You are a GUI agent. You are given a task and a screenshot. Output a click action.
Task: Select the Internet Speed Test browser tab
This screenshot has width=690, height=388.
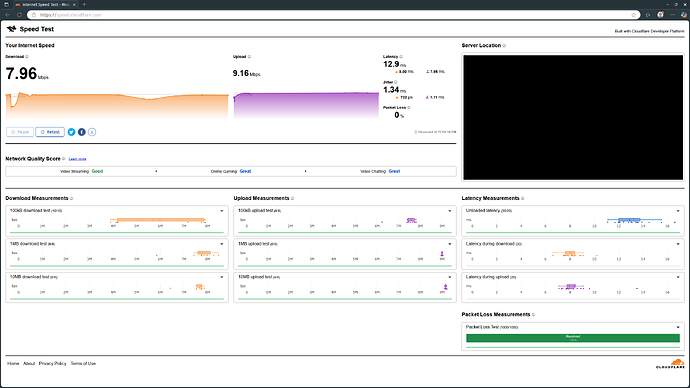45,4
